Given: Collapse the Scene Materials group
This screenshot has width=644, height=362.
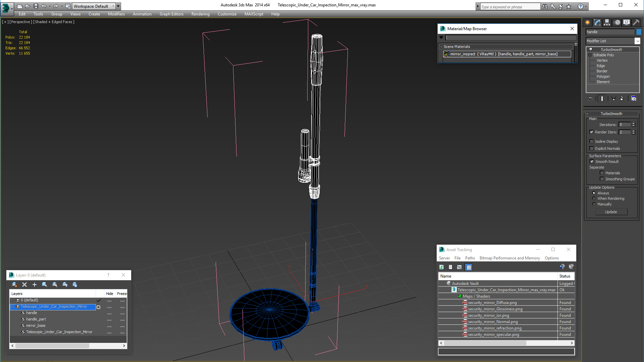Looking at the screenshot, I should (441, 47).
